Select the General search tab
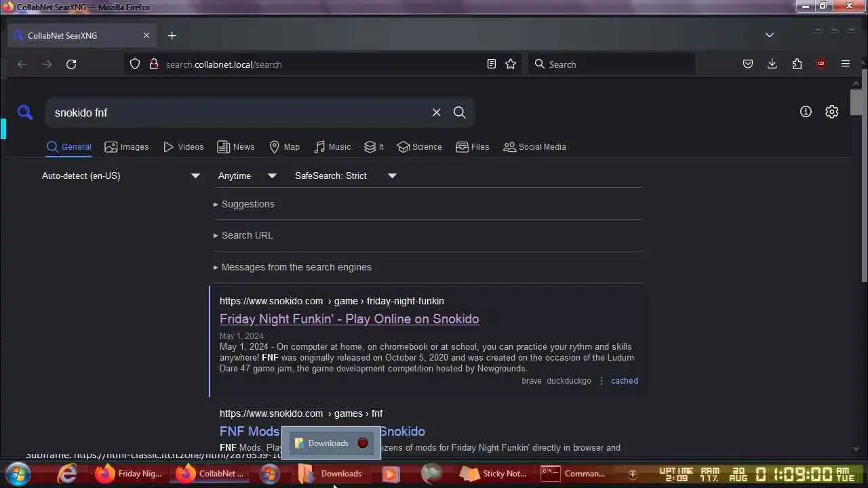Screen dimensions: 868x488 click(69, 147)
